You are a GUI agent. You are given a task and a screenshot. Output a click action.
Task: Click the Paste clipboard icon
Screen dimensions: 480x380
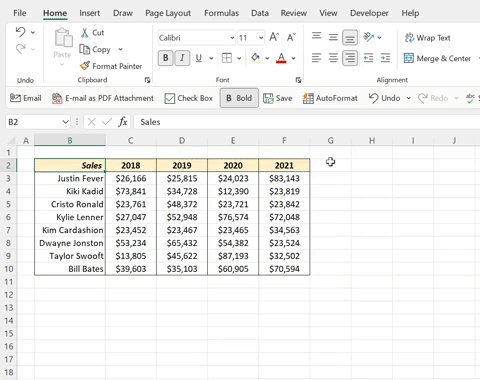tap(63, 38)
